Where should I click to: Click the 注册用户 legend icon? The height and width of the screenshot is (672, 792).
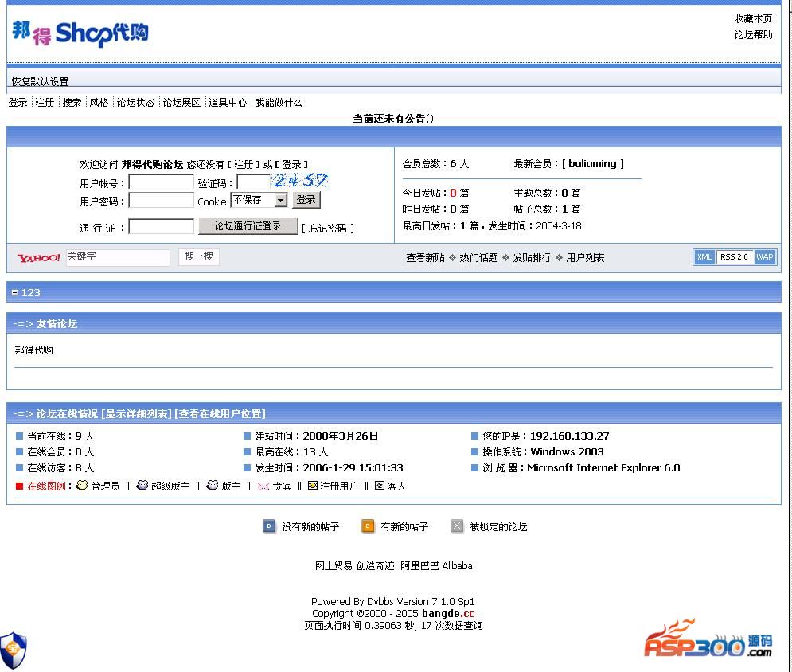313,486
